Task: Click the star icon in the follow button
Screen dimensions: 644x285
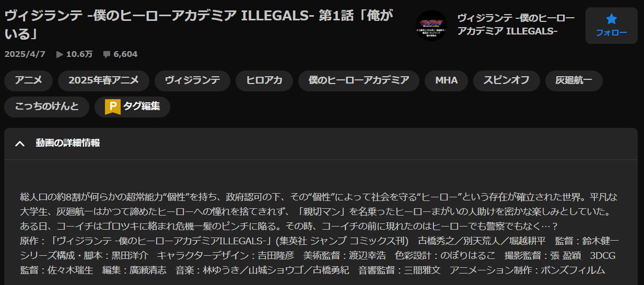Action: 612,19
